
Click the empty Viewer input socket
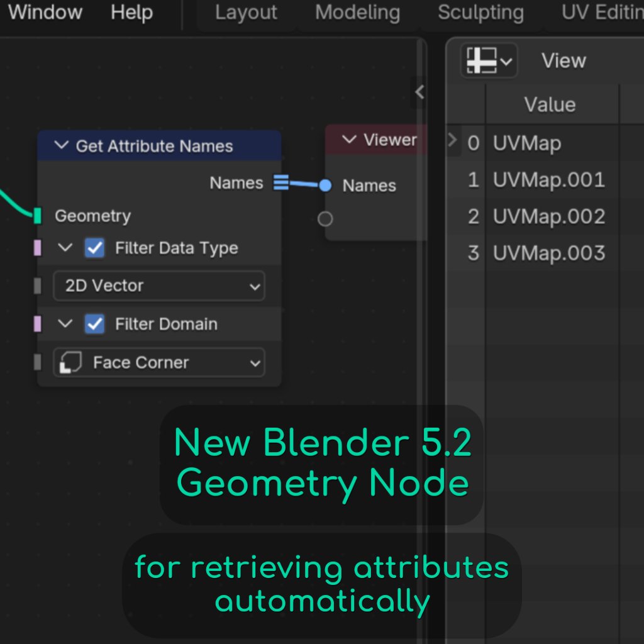(x=325, y=219)
